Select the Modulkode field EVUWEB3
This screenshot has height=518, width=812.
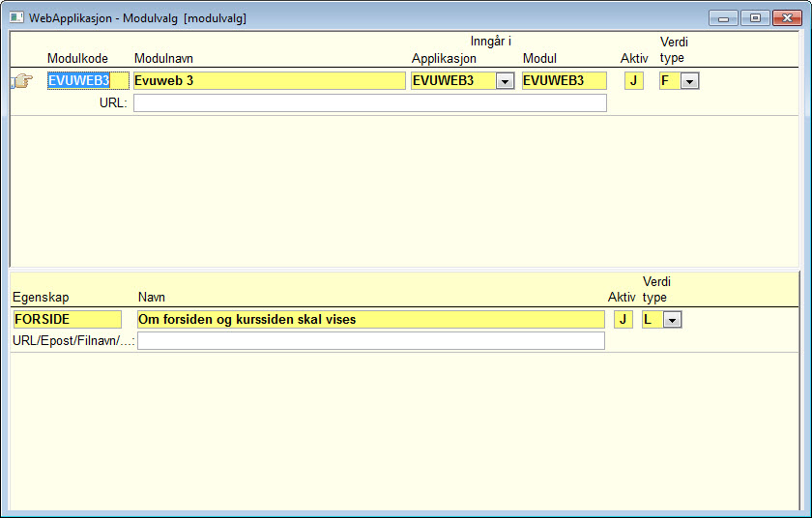click(88, 81)
